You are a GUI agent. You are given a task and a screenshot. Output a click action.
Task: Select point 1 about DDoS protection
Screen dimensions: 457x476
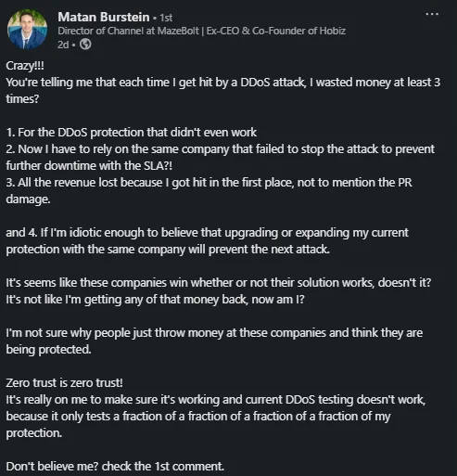(x=132, y=133)
